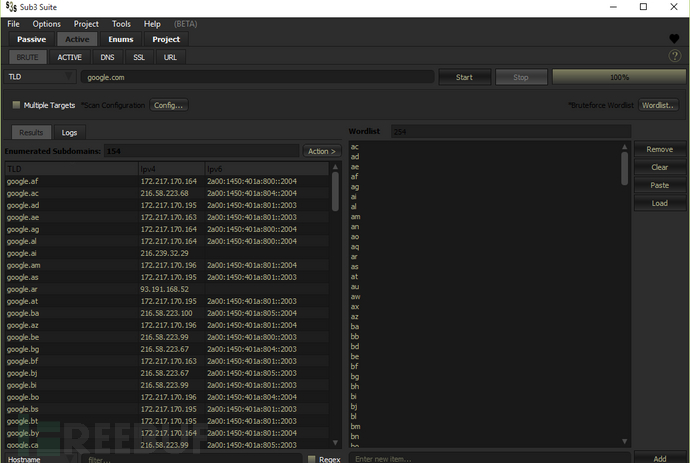Select the google.be row
Viewport: 690px width, 463px height.
point(167,337)
